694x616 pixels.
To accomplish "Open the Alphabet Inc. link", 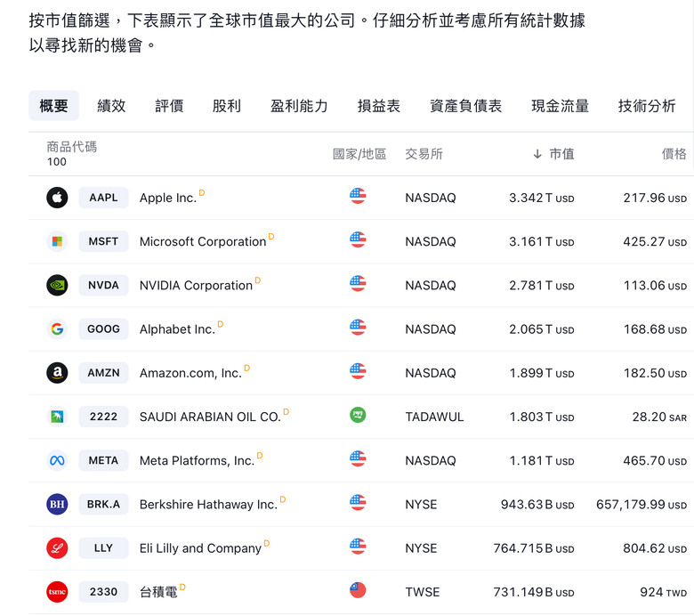I will click(x=177, y=329).
